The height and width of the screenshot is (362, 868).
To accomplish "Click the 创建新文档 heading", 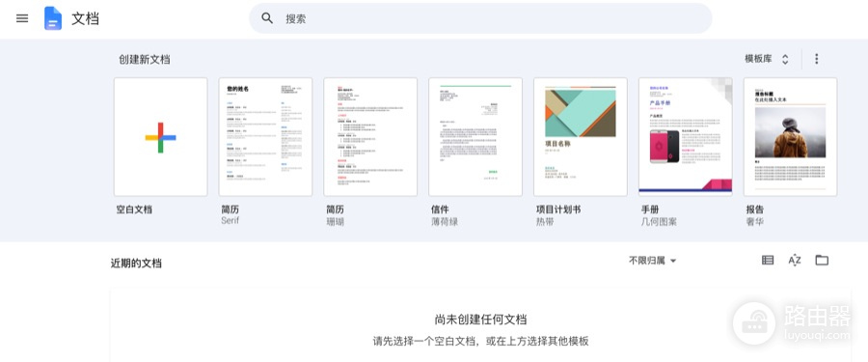I will pyautogui.click(x=145, y=60).
